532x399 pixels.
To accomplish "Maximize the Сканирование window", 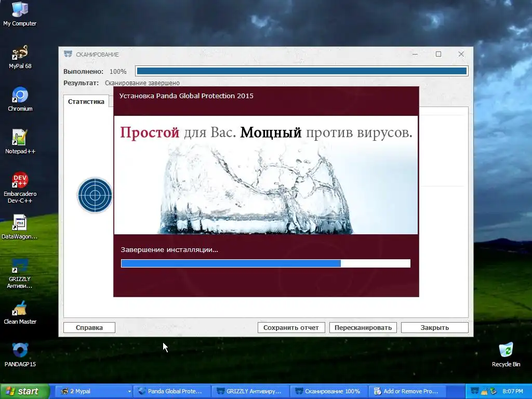I will (x=438, y=54).
